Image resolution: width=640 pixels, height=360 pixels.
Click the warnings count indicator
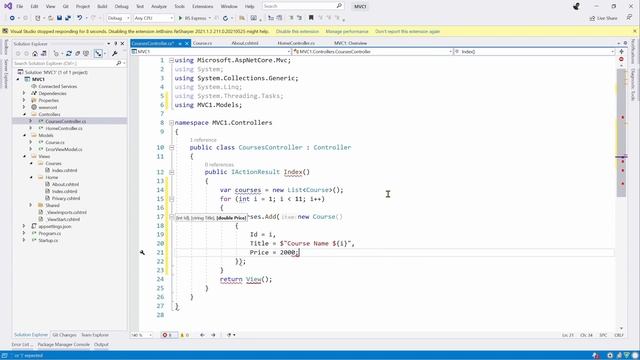coord(185,335)
